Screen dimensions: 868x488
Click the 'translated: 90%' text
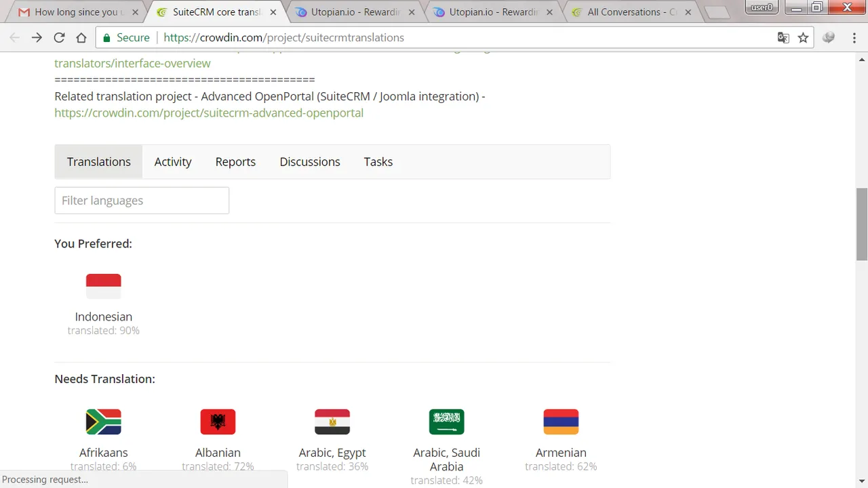click(x=104, y=331)
